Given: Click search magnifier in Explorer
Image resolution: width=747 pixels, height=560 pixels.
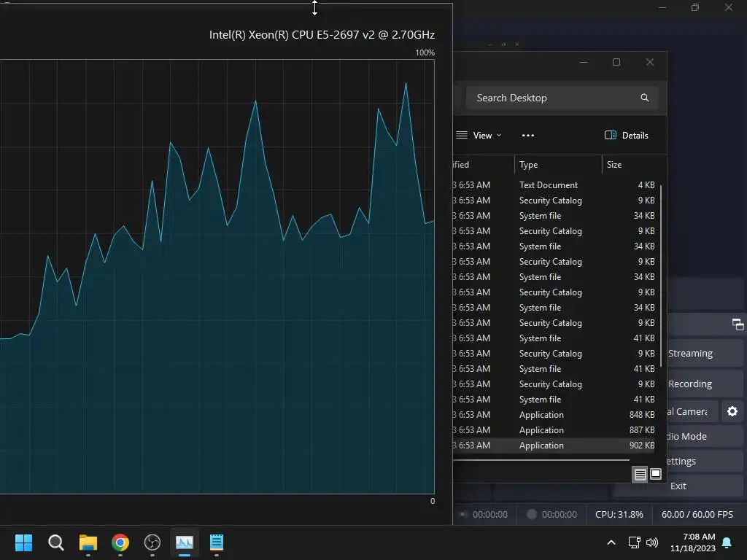Looking at the screenshot, I should click(x=645, y=98).
